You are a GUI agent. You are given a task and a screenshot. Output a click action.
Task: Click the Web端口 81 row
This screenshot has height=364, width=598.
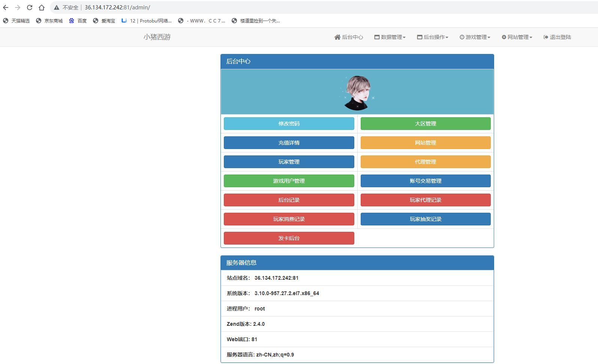click(x=357, y=339)
